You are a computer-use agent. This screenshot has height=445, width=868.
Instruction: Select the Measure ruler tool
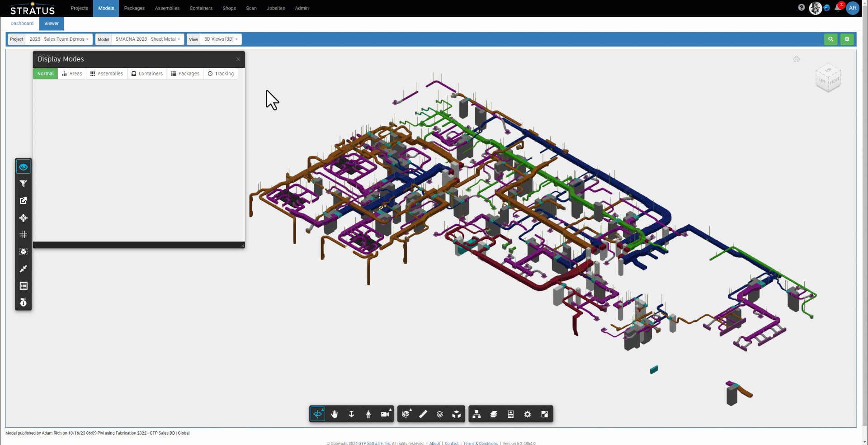[x=423, y=414]
